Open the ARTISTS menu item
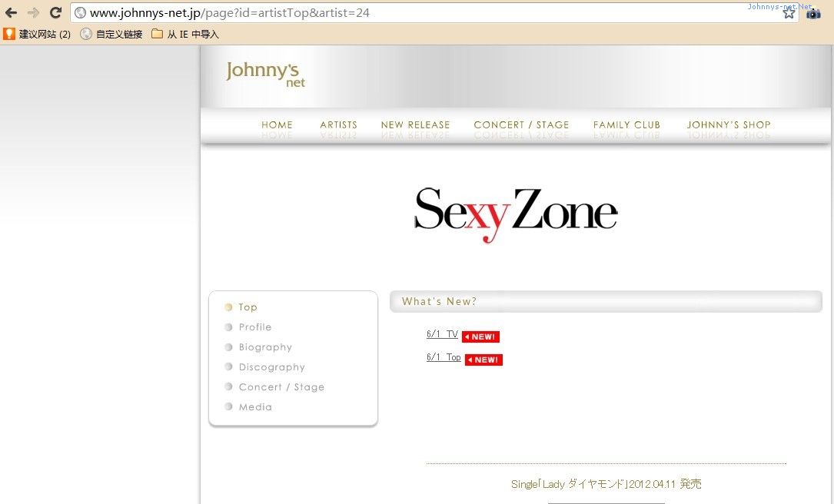Viewport: 834px width, 504px height. [x=338, y=124]
